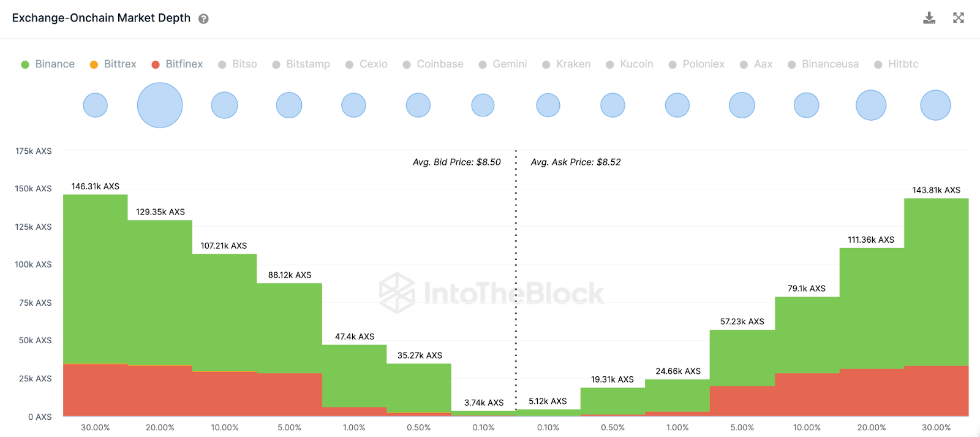Click the Bitstamp legend entry
980x437 pixels.
point(301,64)
